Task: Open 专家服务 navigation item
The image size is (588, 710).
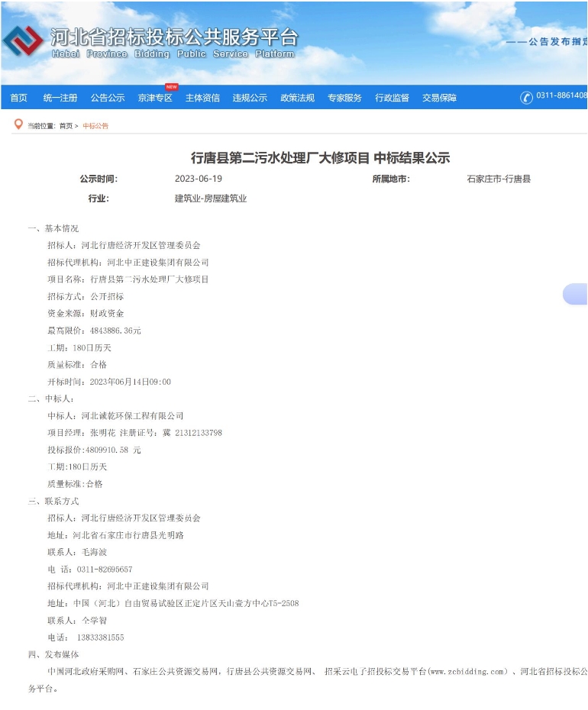Action: 344,98
